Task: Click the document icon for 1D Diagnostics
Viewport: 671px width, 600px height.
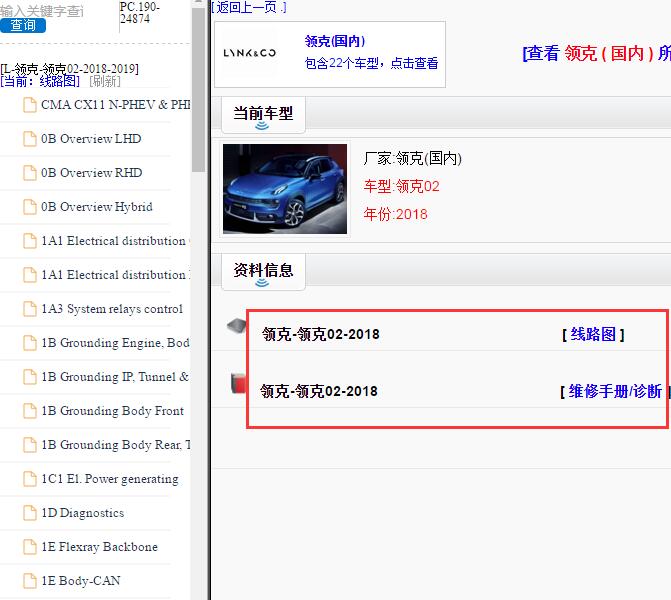Action: click(x=30, y=513)
